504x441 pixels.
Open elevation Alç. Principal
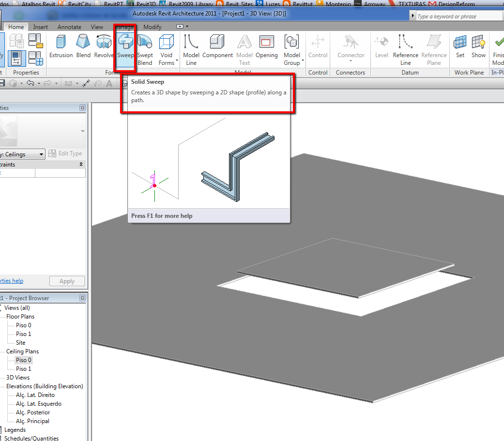point(33,421)
